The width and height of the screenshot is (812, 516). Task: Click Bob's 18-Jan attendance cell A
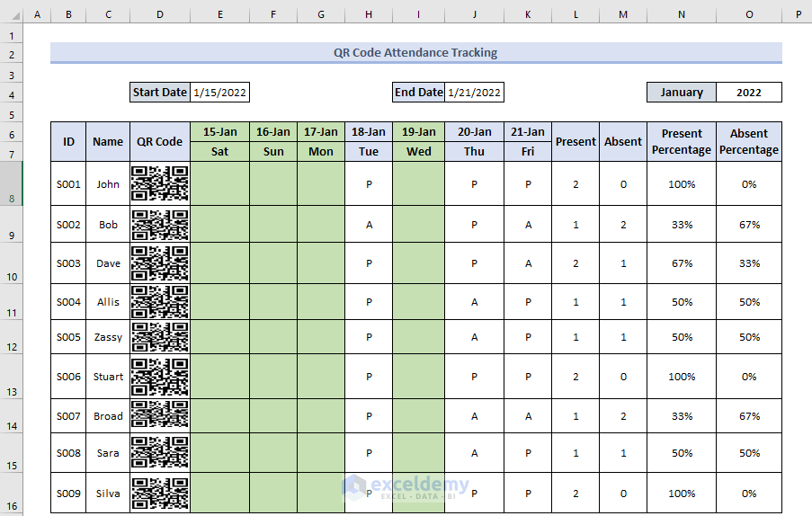(368, 225)
